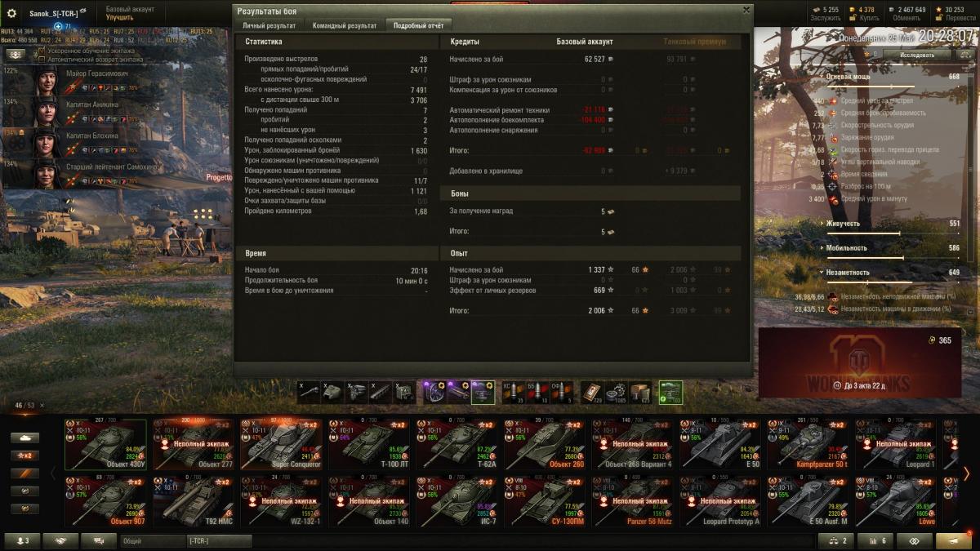This screenshot has height=551, width=980.
Task: Choose the Kampfpanzer 50 t tank
Action: pyautogui.click(x=807, y=444)
